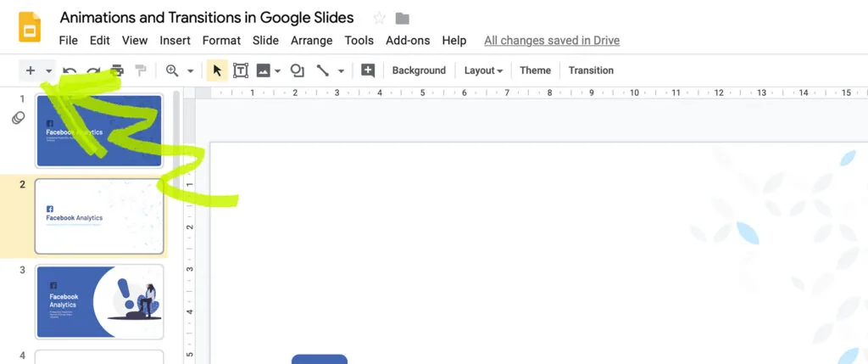Open the Edit menu
This screenshot has width=868, height=364.
[100, 41]
